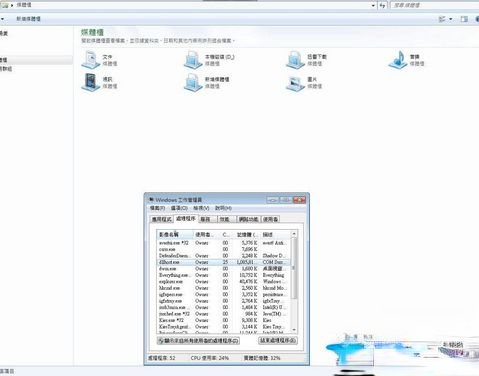Select the dllhost.exe process row
Screen dimensions: 479x376
click(224, 262)
